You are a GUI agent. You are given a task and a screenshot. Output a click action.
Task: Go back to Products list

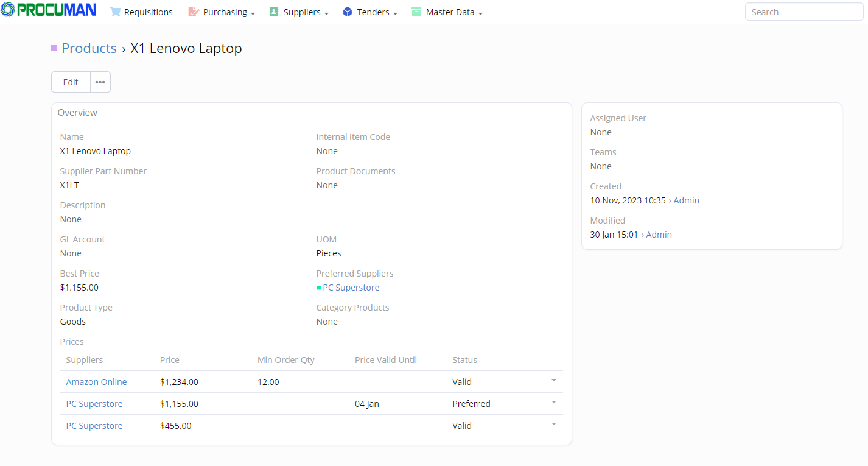click(89, 49)
